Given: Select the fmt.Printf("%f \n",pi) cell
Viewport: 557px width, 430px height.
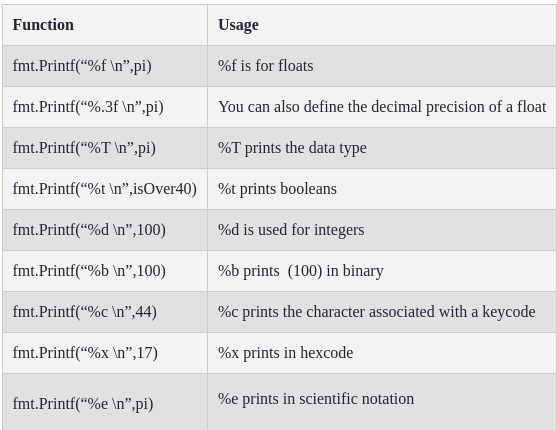Looking at the screenshot, I should tap(105, 66).
